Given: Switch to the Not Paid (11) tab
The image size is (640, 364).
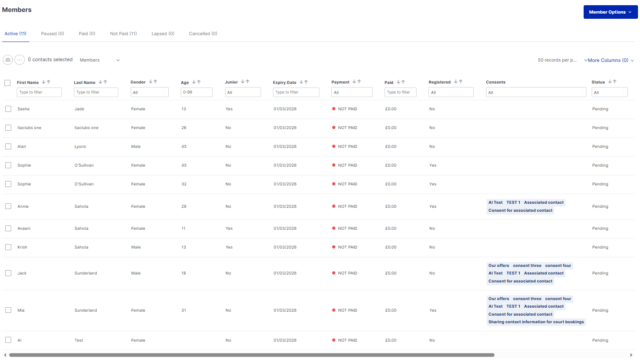Looking at the screenshot, I should click(x=123, y=34).
